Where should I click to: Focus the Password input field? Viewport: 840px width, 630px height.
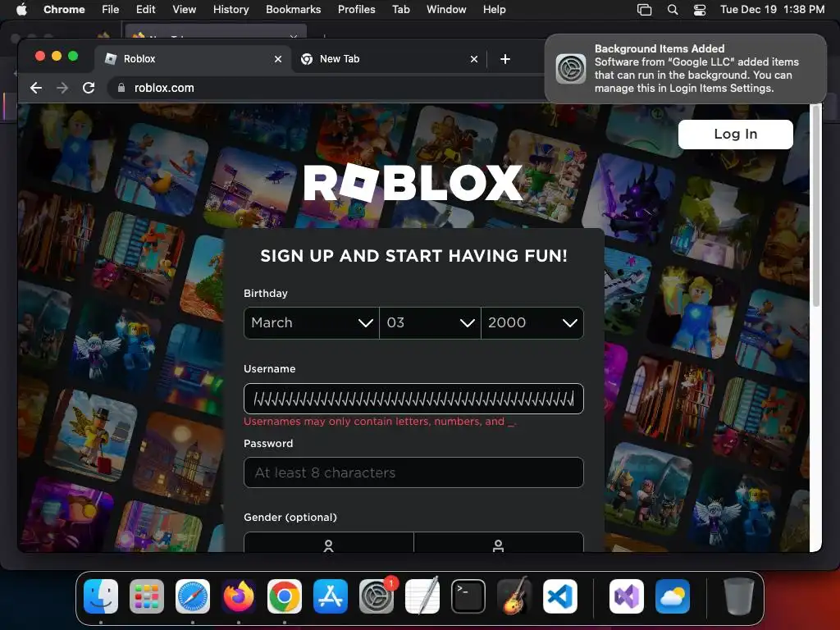point(413,472)
